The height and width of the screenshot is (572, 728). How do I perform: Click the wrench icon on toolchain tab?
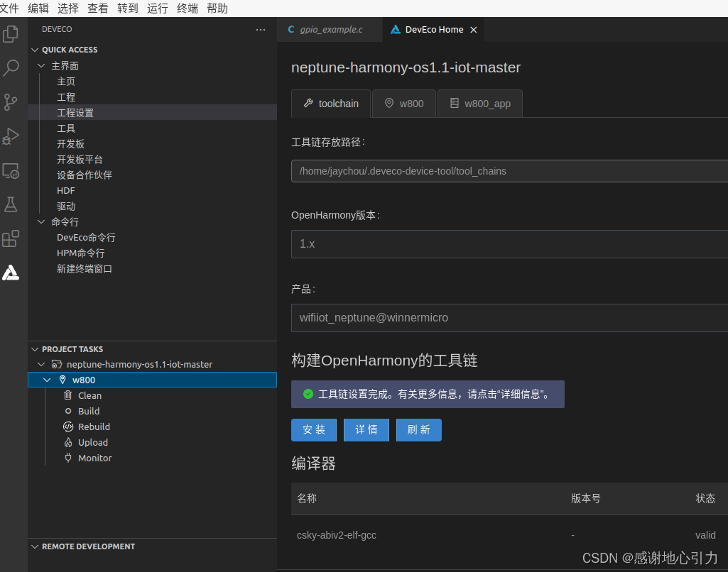click(308, 103)
